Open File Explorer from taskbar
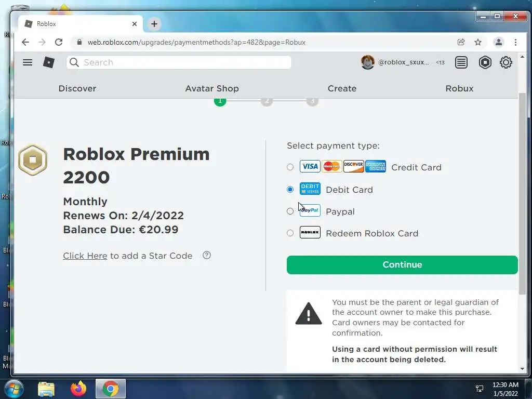The image size is (532, 399). tap(46, 389)
